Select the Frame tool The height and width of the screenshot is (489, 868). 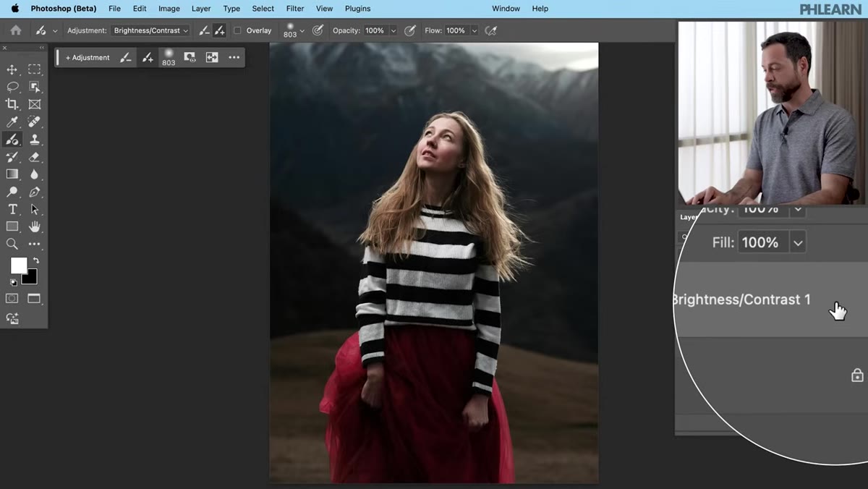coord(34,104)
